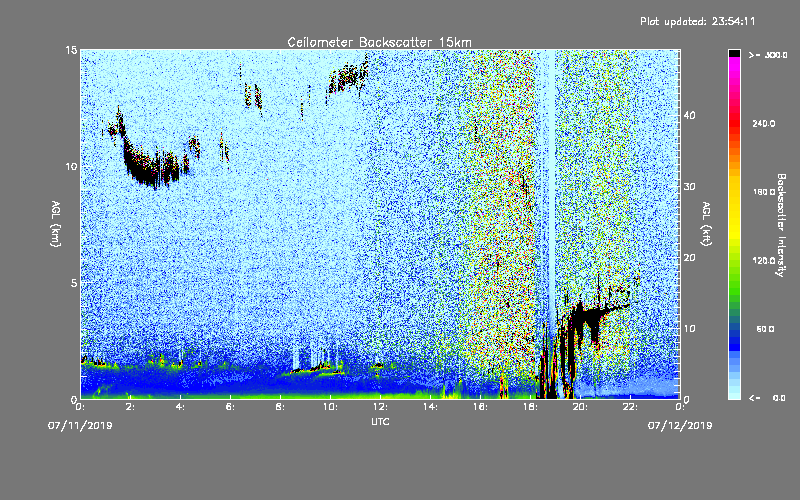Click the '15' km tick on left axis
The width and height of the screenshot is (800, 500).
(x=71, y=50)
